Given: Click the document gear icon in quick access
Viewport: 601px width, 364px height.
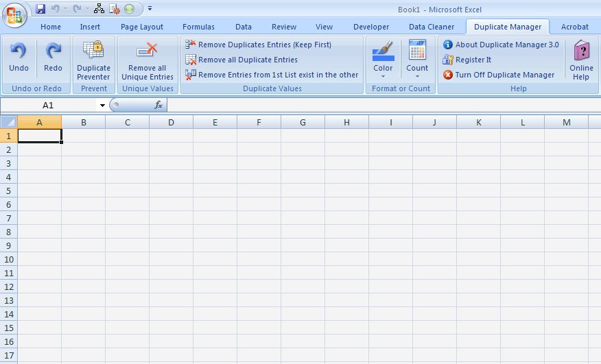Looking at the screenshot, I should [x=114, y=9].
